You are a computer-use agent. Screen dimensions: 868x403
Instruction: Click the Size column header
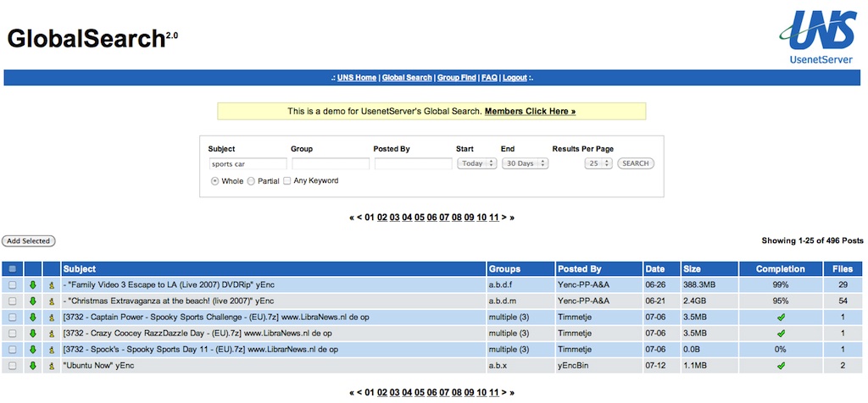click(709, 269)
